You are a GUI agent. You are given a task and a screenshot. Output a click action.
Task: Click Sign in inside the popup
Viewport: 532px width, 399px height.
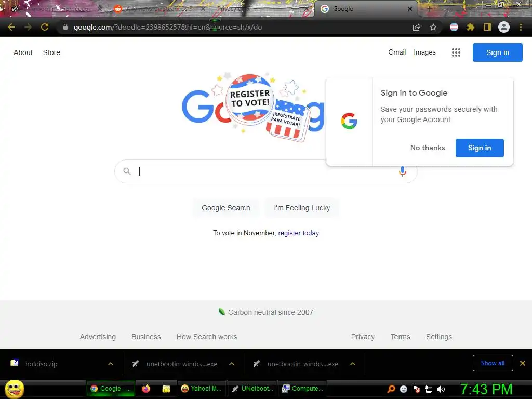(x=480, y=148)
